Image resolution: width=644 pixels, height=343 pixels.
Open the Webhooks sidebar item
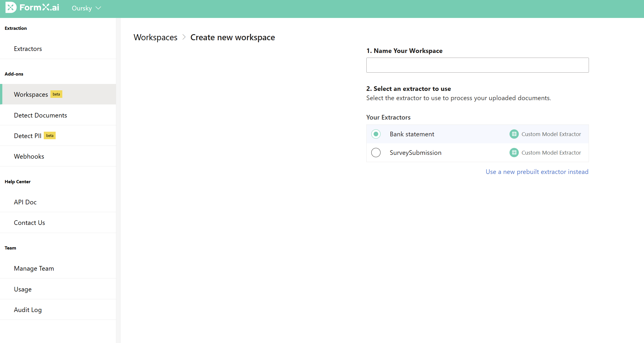(29, 156)
